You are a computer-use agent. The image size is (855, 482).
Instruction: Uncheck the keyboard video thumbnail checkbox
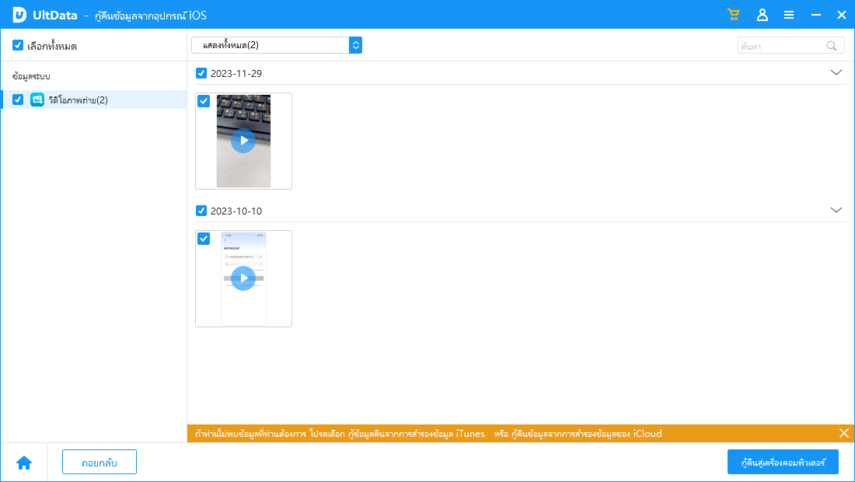coord(204,101)
